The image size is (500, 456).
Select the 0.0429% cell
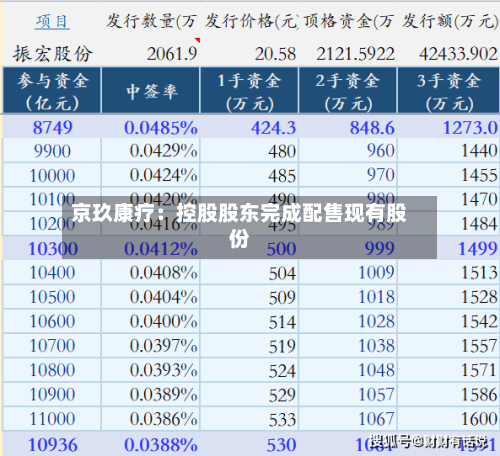pyautogui.click(x=151, y=150)
